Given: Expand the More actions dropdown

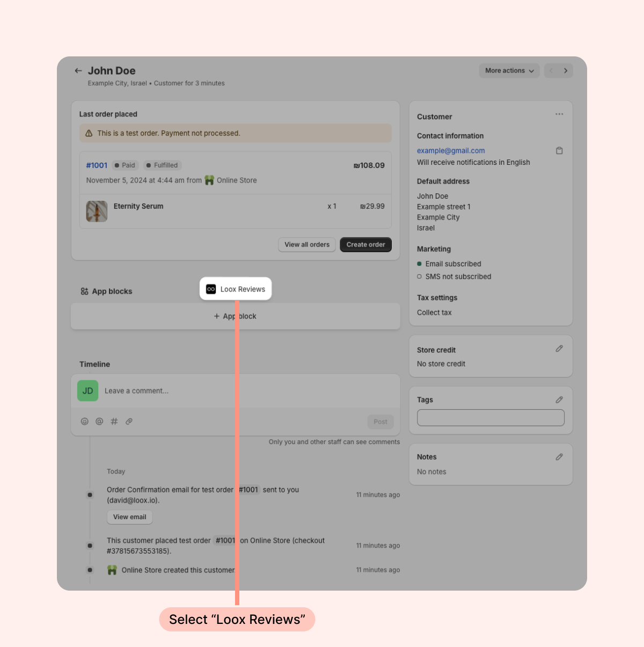Looking at the screenshot, I should 509,71.
